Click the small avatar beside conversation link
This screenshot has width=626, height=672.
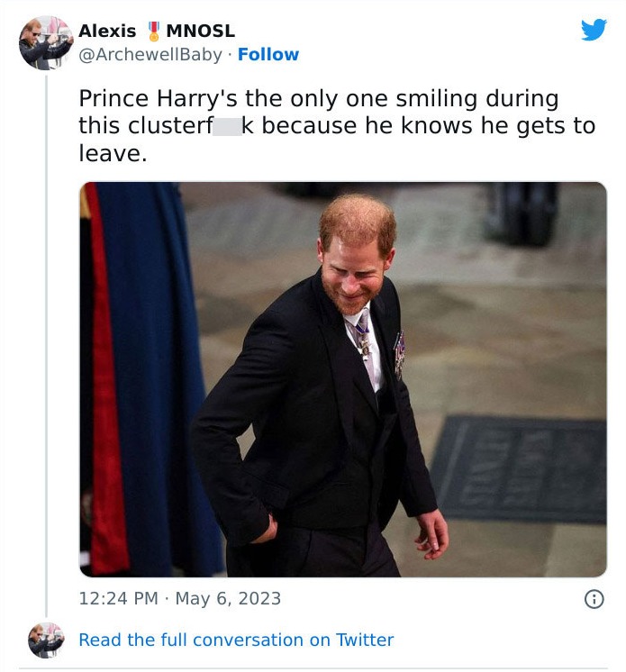tap(46, 640)
